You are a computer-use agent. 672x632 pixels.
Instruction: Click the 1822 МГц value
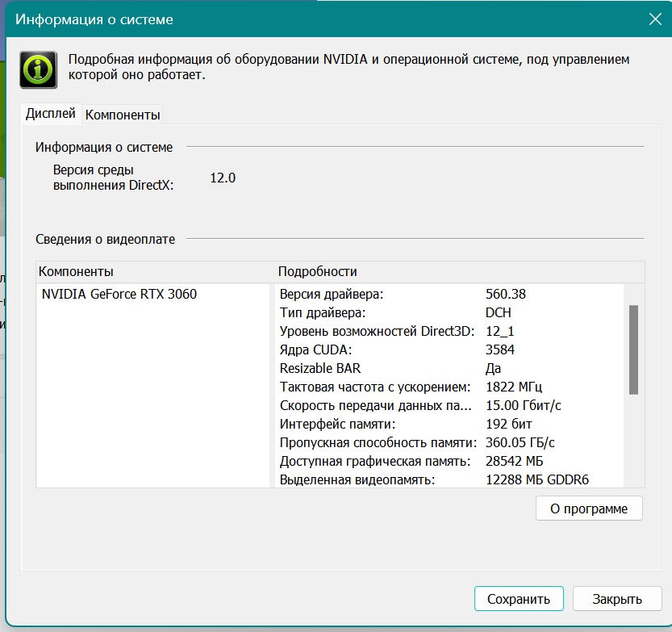point(514,387)
